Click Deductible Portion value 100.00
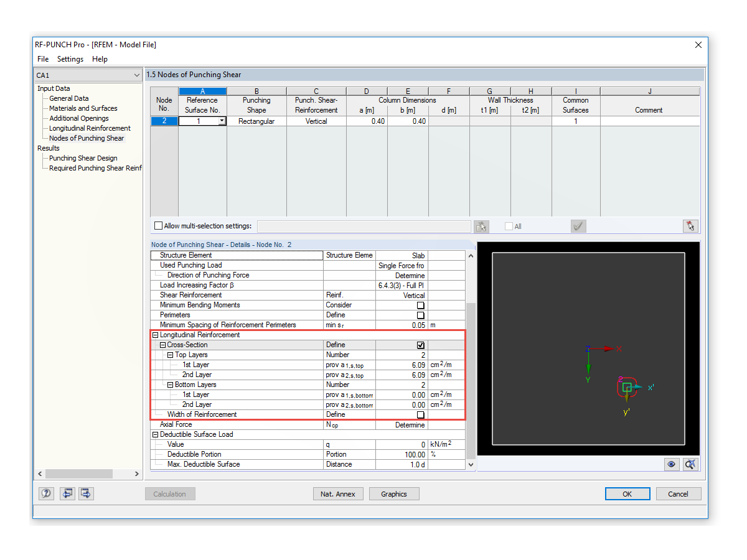 click(x=402, y=454)
